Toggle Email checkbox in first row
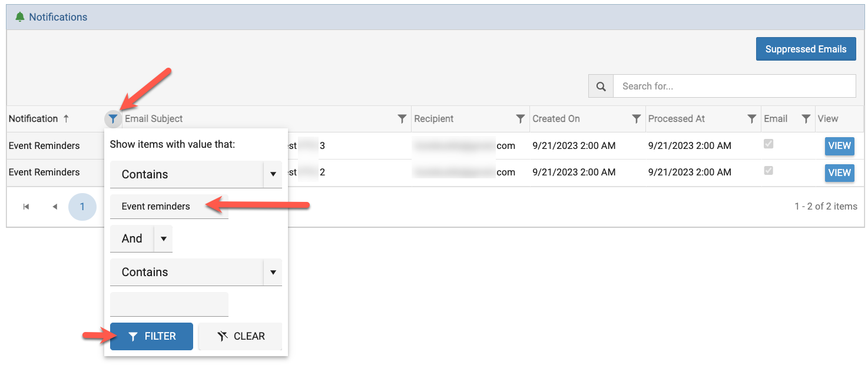868x365 pixels. click(x=768, y=144)
